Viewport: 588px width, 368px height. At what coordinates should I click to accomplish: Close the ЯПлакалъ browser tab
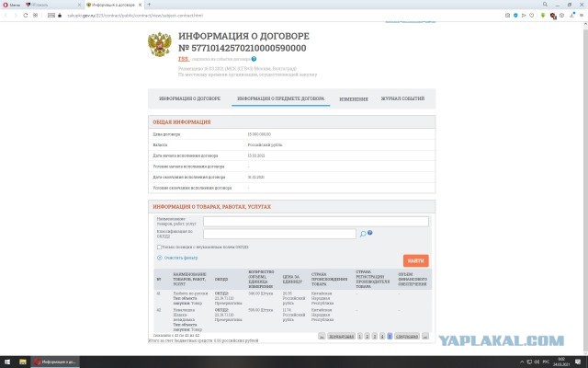point(79,5)
